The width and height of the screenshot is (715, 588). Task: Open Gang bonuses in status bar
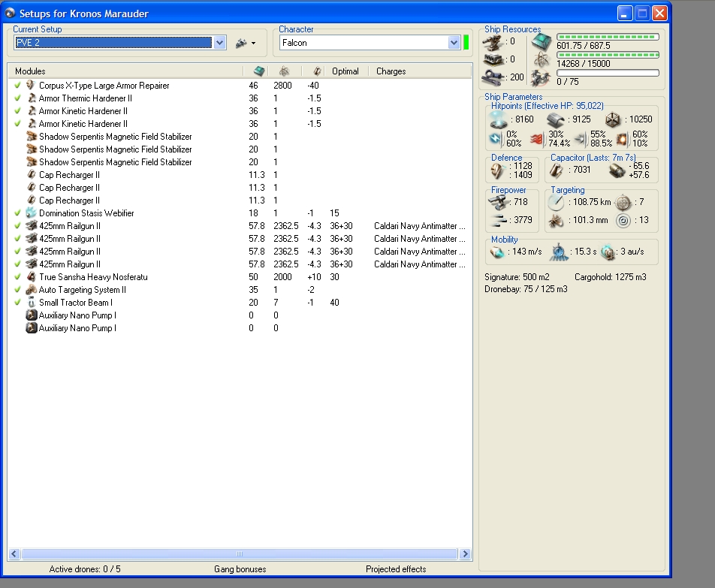[240, 569]
